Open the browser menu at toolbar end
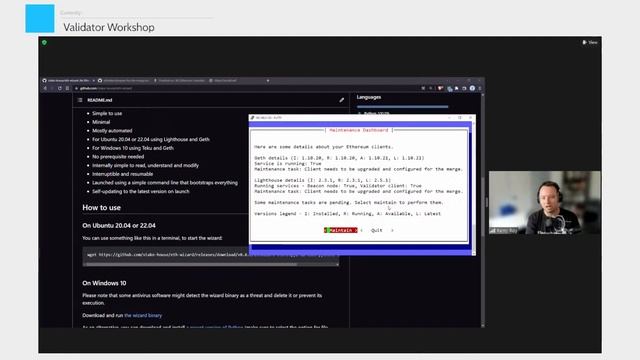The image size is (640, 360). pyautogui.click(x=480, y=88)
